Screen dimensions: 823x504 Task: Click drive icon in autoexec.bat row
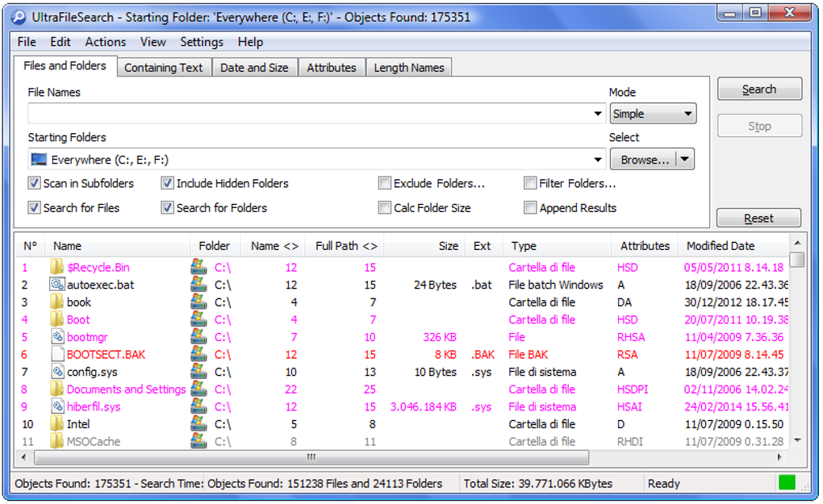pos(198,284)
